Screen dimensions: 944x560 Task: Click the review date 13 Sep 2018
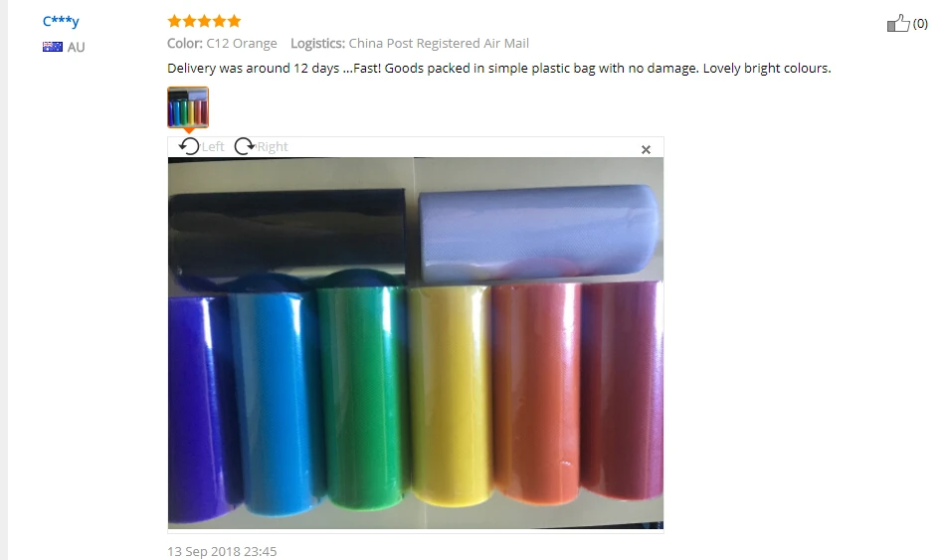point(222,552)
